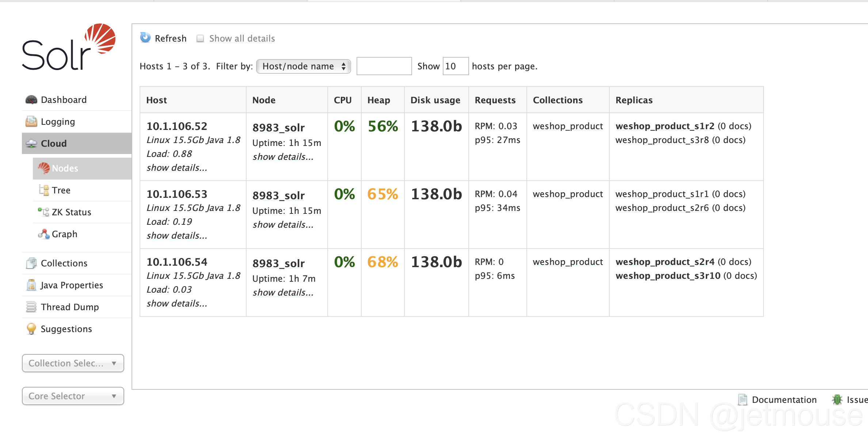Show node details for host 10.1.106.54
Screen dimensions: 868x435
click(x=283, y=292)
